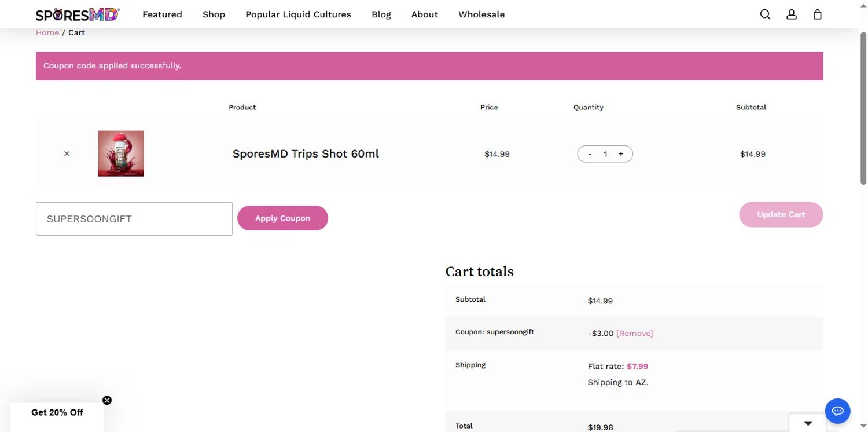Open the shopping bag cart icon
Screen dimensions: 868x432
coord(818,14)
